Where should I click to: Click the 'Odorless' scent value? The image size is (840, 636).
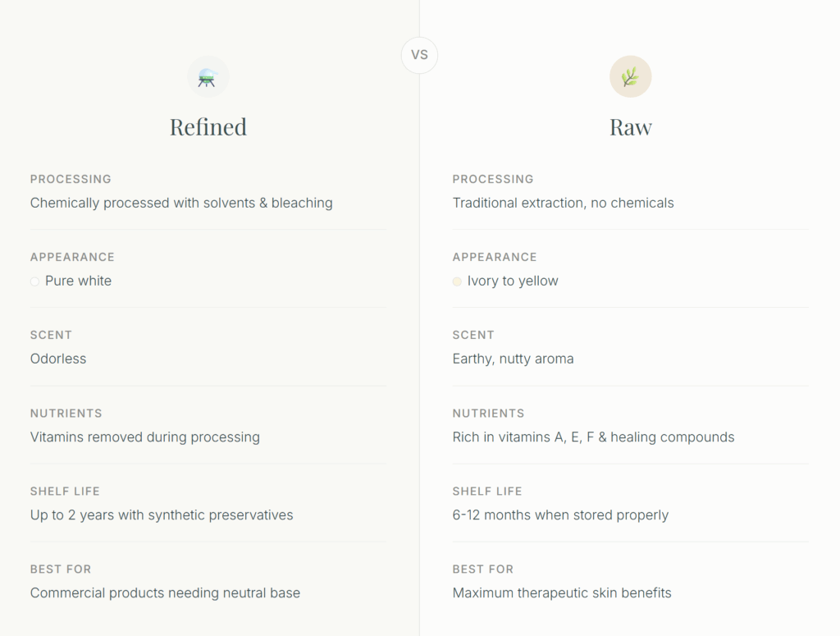click(x=58, y=359)
